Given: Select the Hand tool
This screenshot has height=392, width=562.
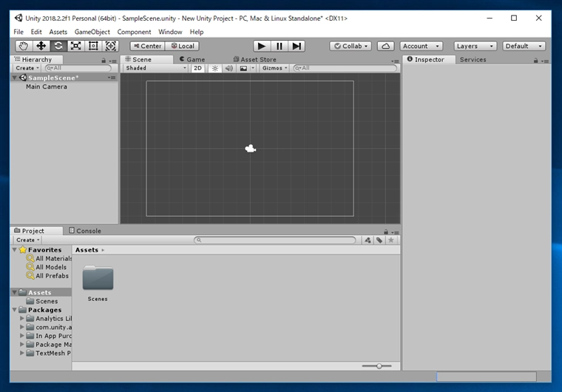Looking at the screenshot, I should coord(24,46).
